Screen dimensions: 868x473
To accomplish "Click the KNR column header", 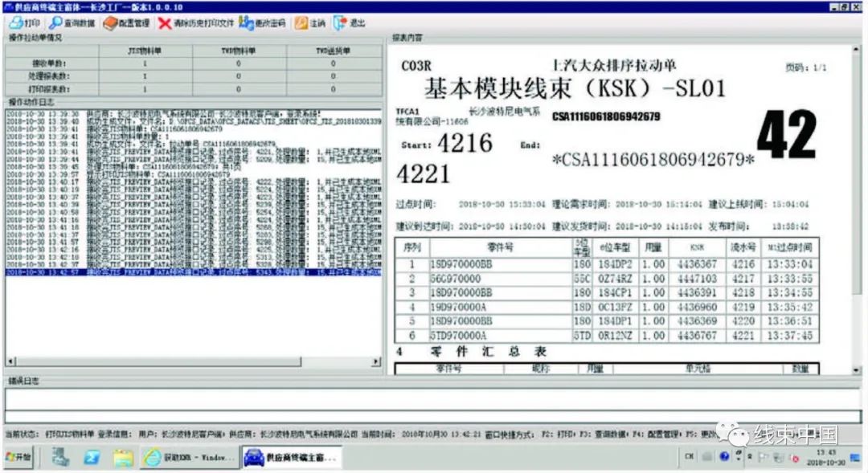I will 697,247.
